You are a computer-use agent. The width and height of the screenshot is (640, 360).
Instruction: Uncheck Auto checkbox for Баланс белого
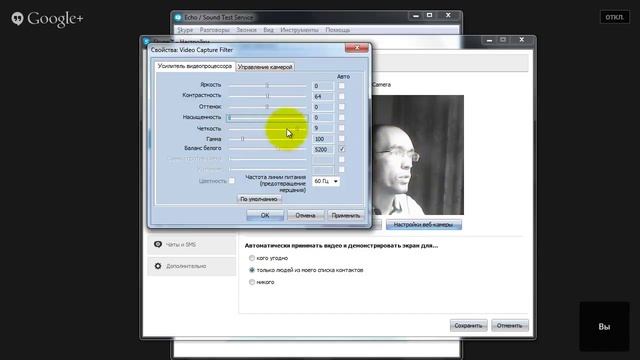coord(342,149)
